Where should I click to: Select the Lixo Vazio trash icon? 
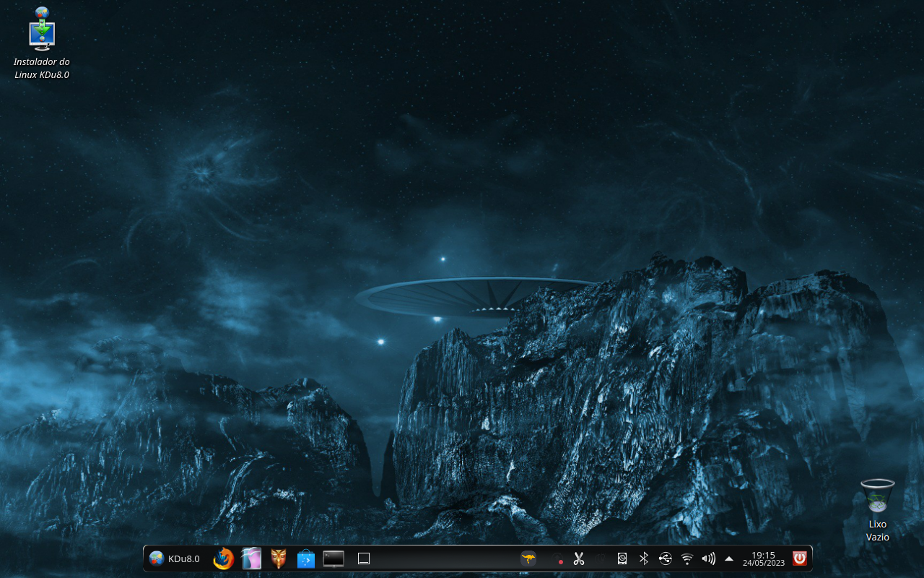(878, 510)
